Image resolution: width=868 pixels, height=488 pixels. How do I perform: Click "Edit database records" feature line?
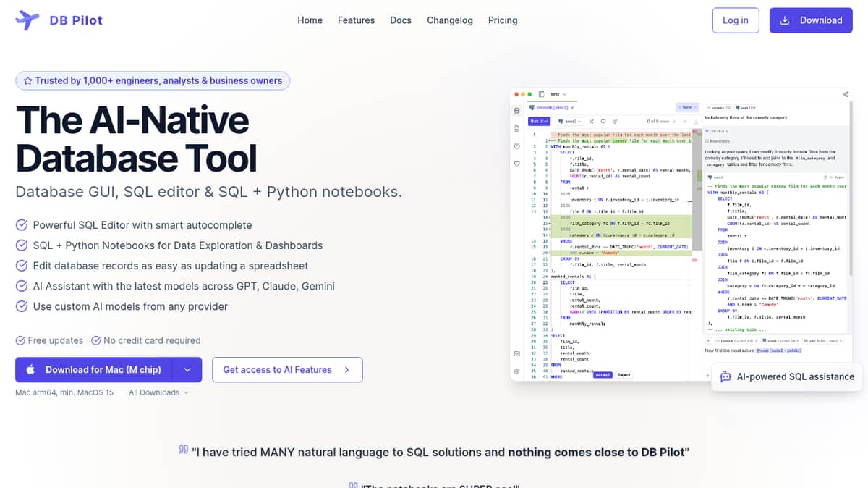171,266
